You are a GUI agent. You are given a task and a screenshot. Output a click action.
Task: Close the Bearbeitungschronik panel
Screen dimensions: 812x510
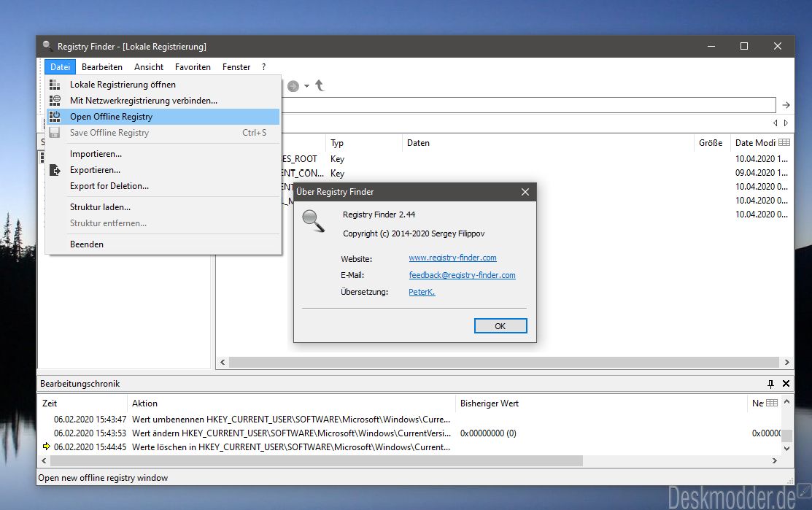pos(786,384)
